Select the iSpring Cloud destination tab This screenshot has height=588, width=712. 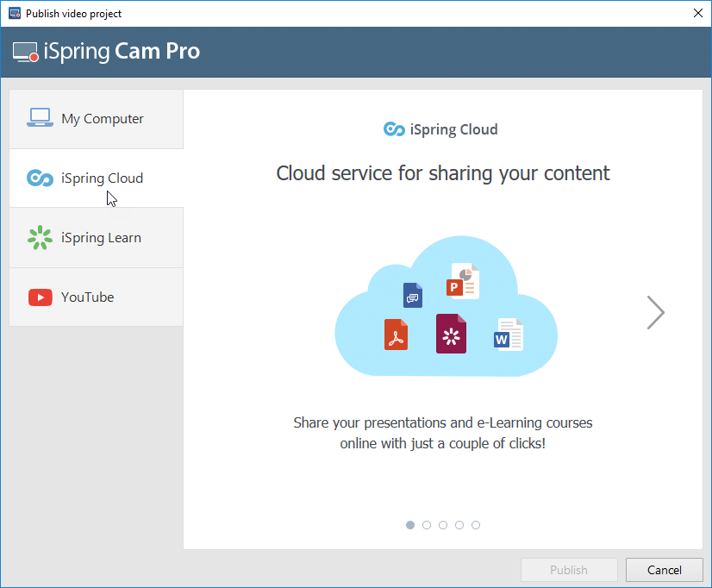coord(97,178)
